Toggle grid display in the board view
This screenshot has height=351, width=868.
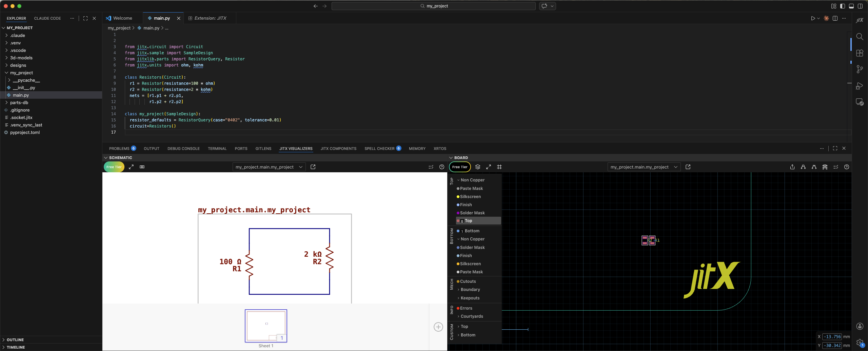click(499, 167)
